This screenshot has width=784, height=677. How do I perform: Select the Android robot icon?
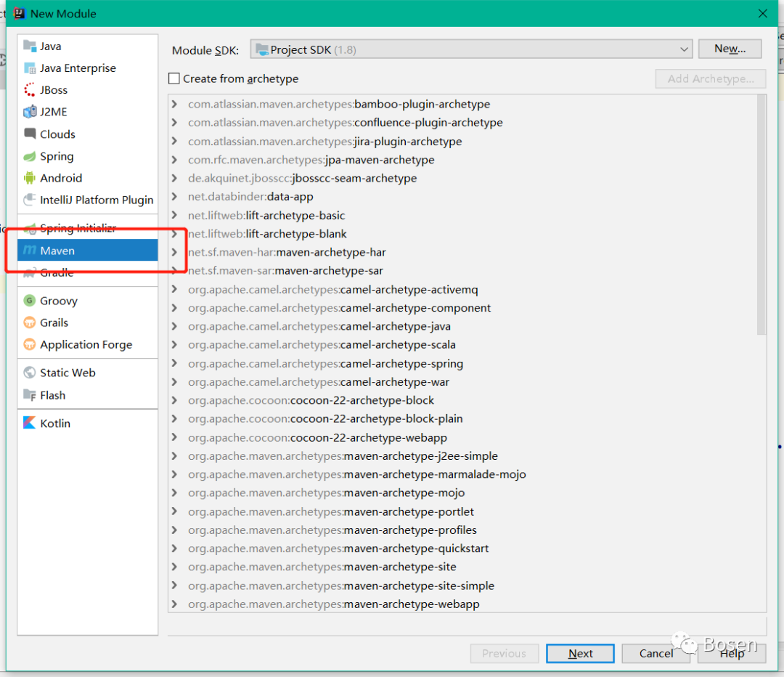click(x=30, y=178)
